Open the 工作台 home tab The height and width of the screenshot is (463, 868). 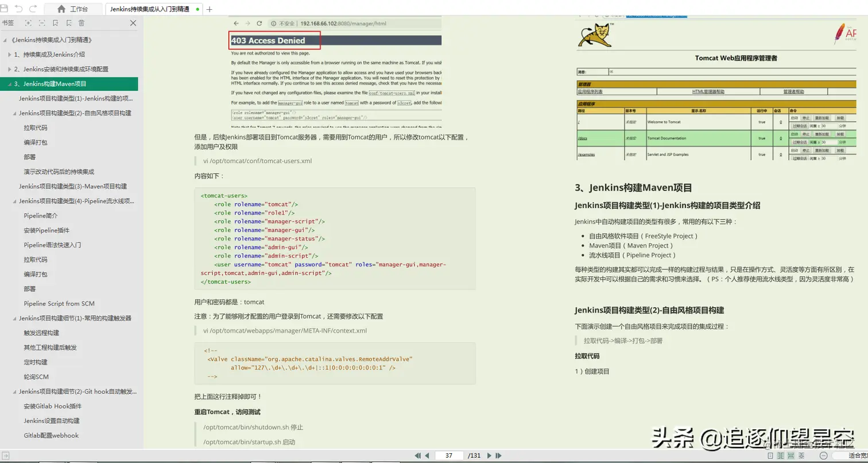point(73,9)
